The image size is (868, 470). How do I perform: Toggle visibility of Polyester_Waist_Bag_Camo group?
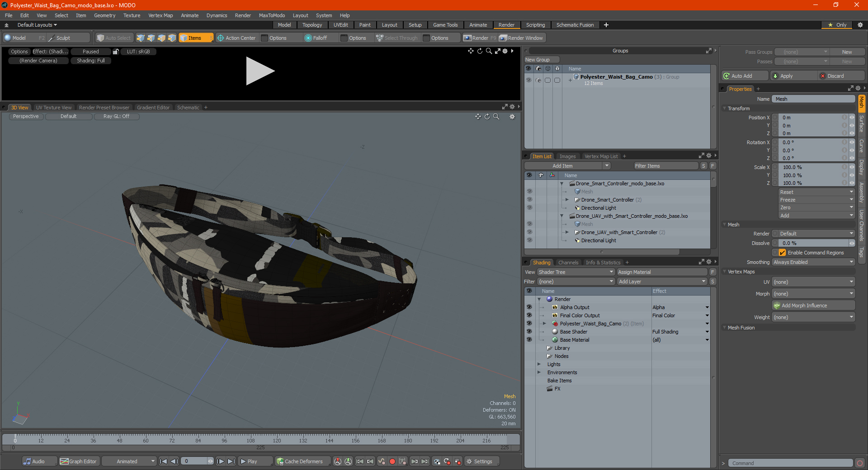tap(528, 80)
